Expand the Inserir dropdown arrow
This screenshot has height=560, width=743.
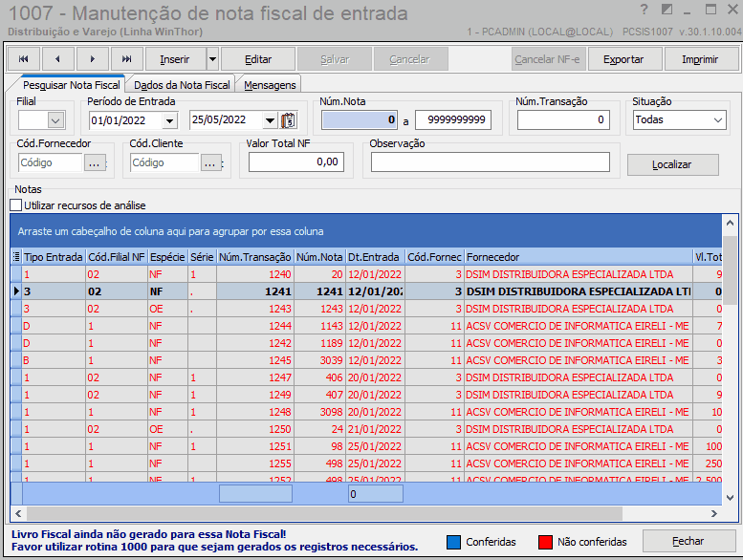click(212, 59)
